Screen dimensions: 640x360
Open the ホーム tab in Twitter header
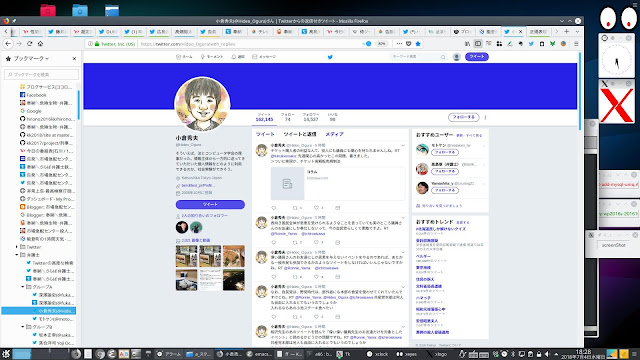[x=184, y=57]
